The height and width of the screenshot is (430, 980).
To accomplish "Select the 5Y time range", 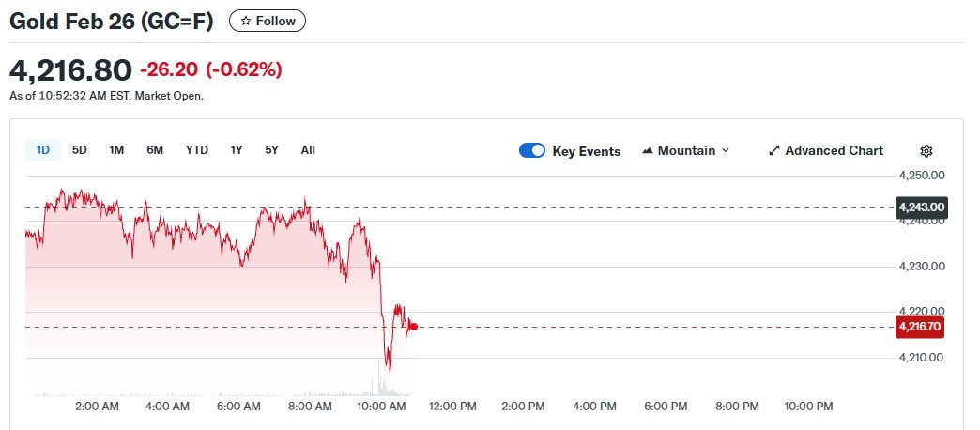I will pos(271,150).
